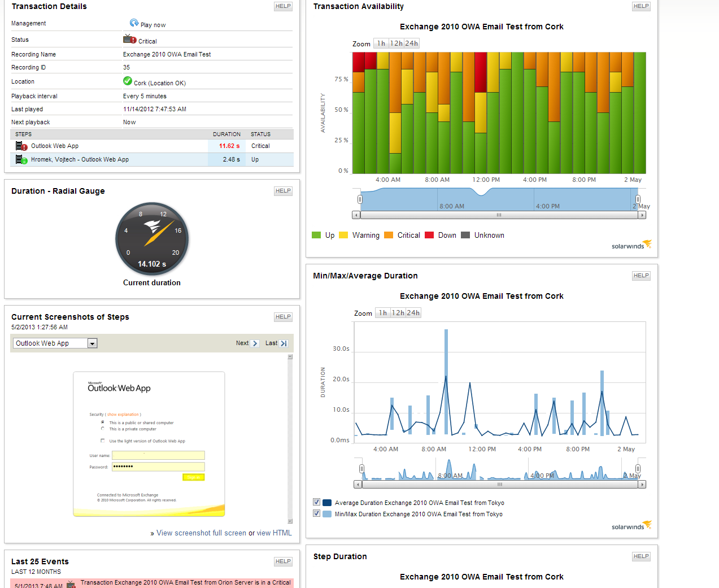
Task: Click right handle of availability range slider
Action: pos(638,199)
